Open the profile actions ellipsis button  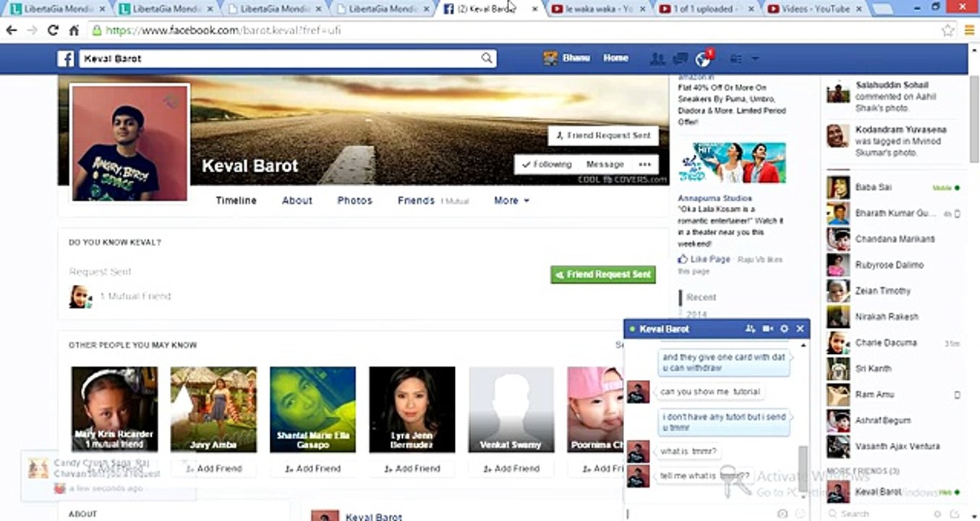(644, 164)
